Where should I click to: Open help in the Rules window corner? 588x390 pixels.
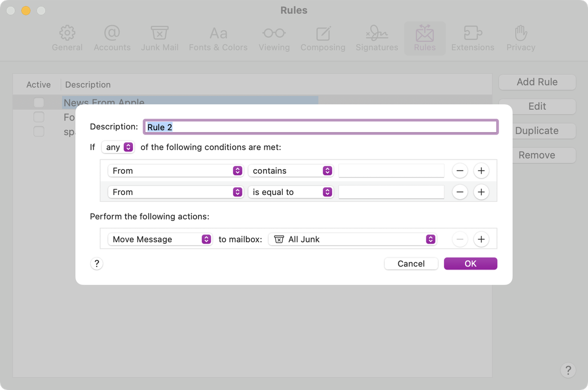pos(568,370)
